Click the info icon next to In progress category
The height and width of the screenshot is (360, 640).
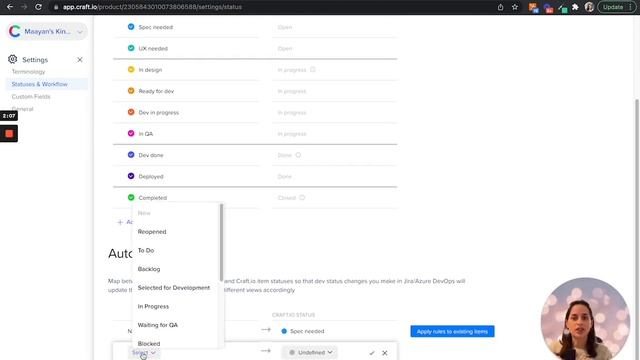[313, 70]
